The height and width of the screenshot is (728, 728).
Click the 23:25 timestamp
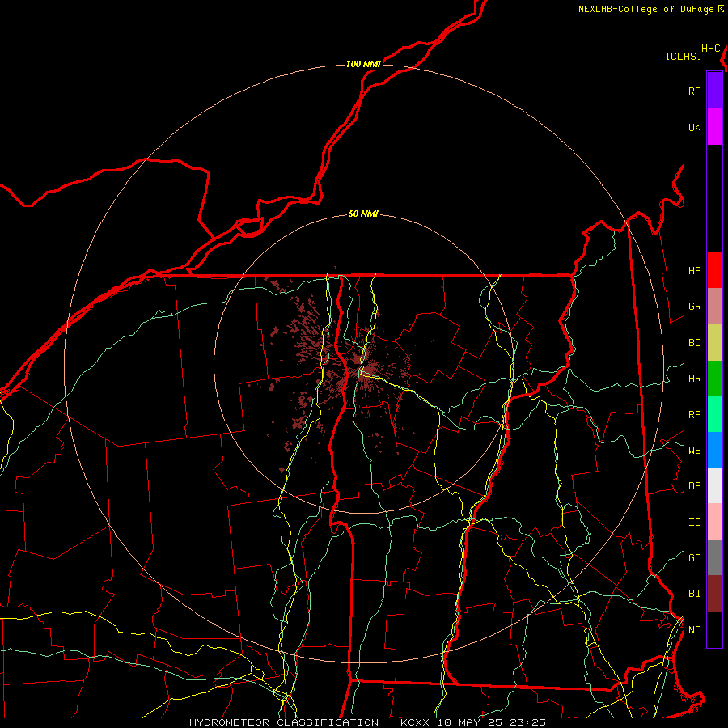click(x=526, y=722)
